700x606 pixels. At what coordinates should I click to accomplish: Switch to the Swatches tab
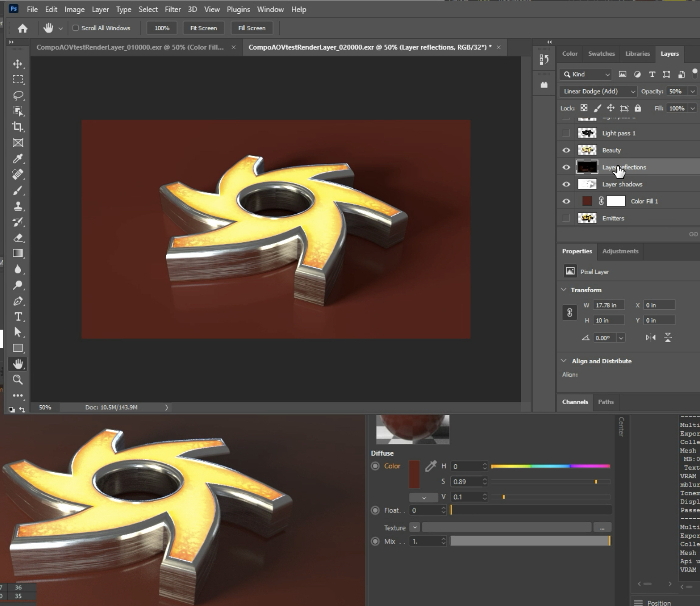point(601,54)
